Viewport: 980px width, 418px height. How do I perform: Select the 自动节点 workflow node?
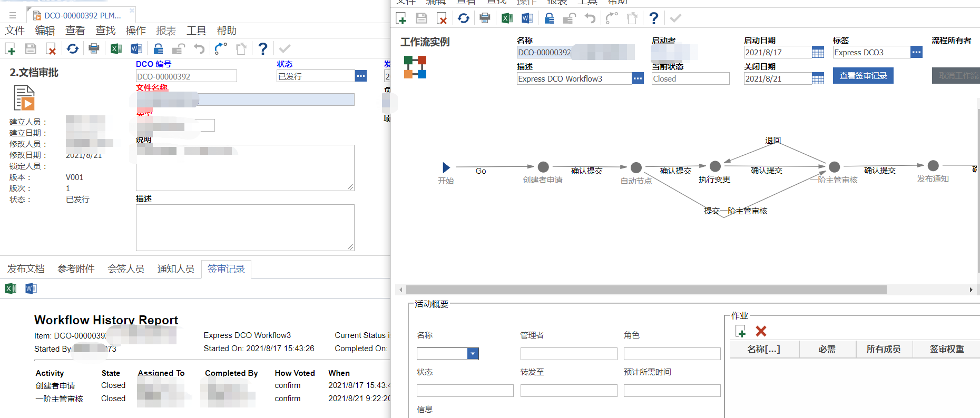tap(636, 167)
